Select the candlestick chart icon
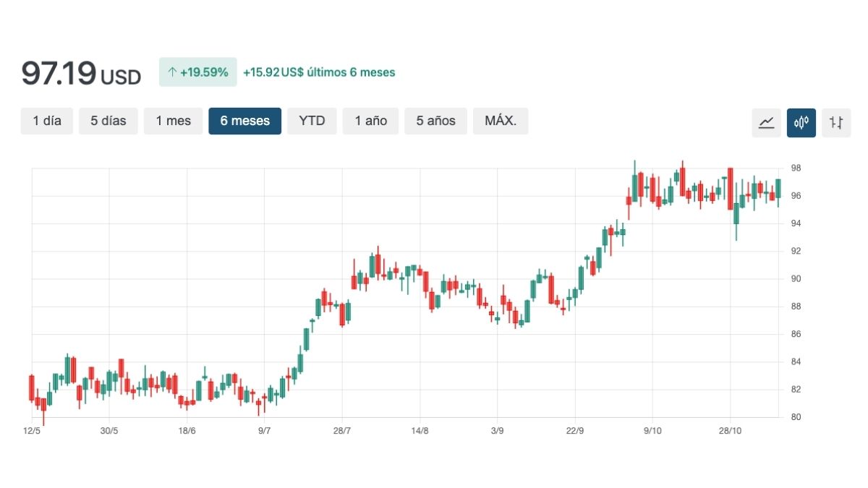Viewport: 868px width, 488px height. pyautogui.click(x=801, y=122)
